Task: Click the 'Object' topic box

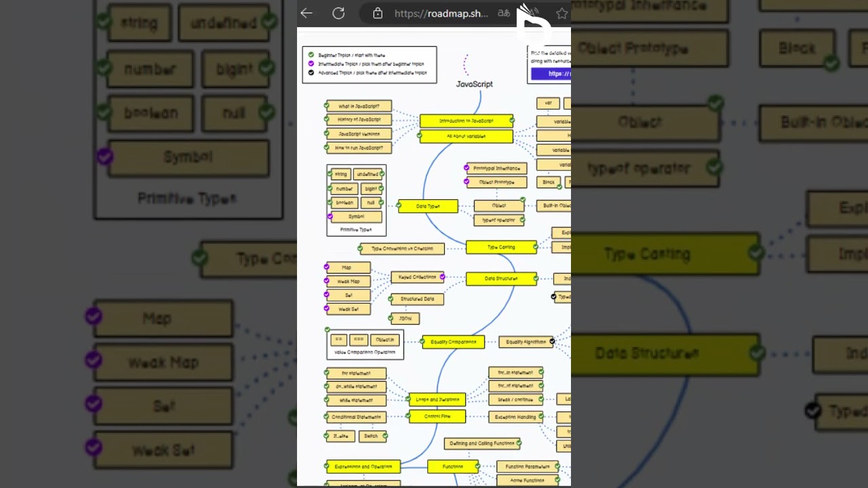Action: pyautogui.click(x=499, y=205)
